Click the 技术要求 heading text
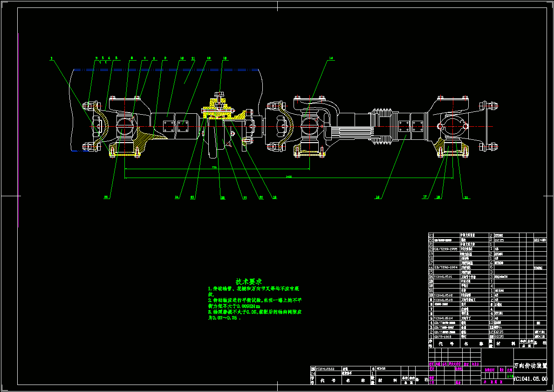The width and height of the screenshot is (554, 392). [x=249, y=282]
